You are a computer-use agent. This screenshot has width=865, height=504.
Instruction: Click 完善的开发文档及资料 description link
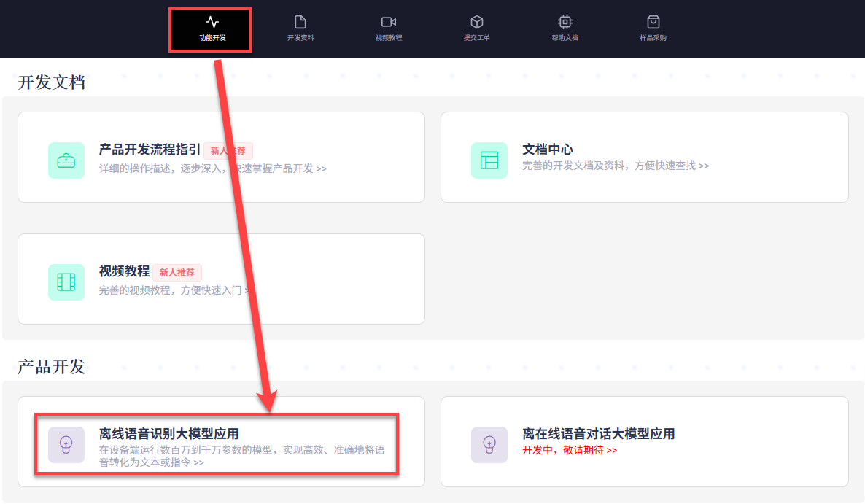pyautogui.click(x=615, y=166)
